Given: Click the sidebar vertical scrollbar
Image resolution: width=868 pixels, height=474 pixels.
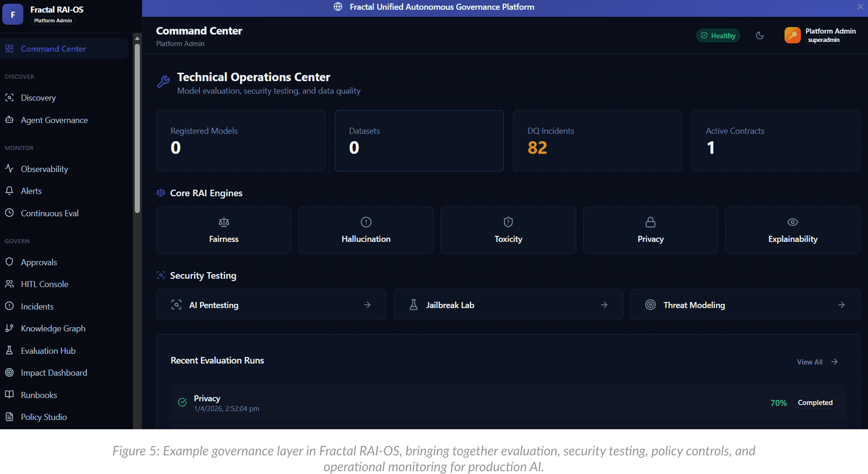Looking at the screenshot, I should tap(137, 128).
